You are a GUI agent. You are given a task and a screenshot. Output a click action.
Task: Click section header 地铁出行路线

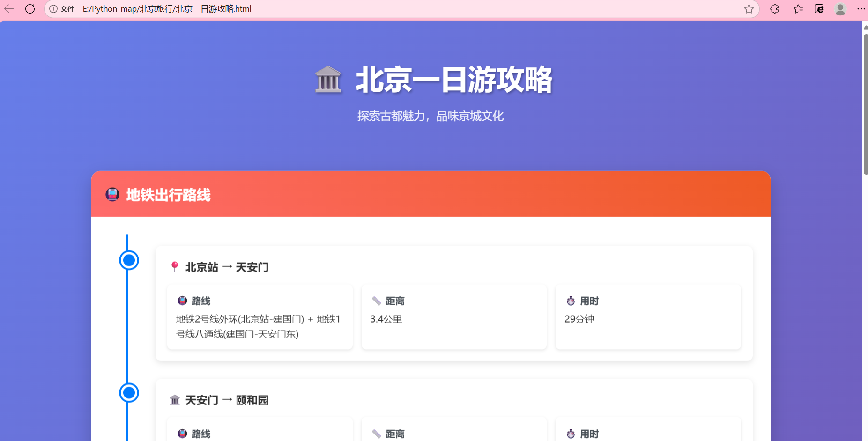click(x=168, y=195)
